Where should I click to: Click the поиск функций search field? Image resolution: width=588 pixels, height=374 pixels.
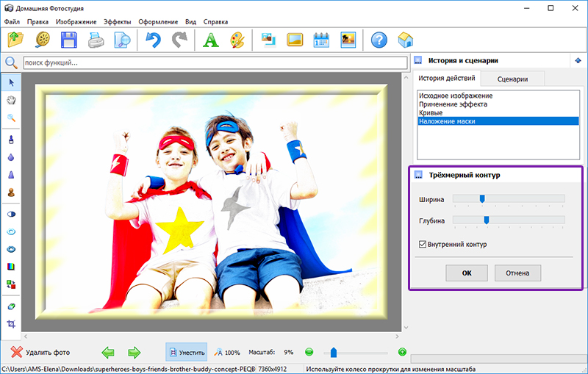click(x=215, y=62)
